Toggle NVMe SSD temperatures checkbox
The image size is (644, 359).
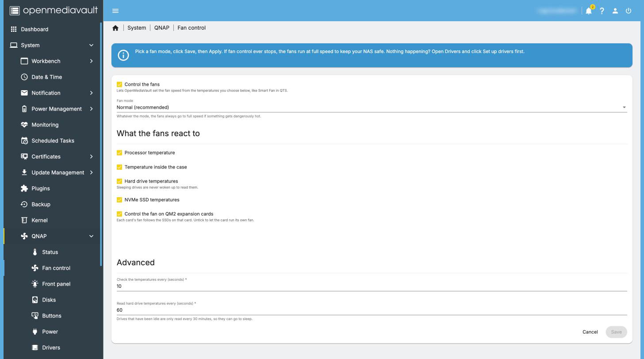(119, 200)
